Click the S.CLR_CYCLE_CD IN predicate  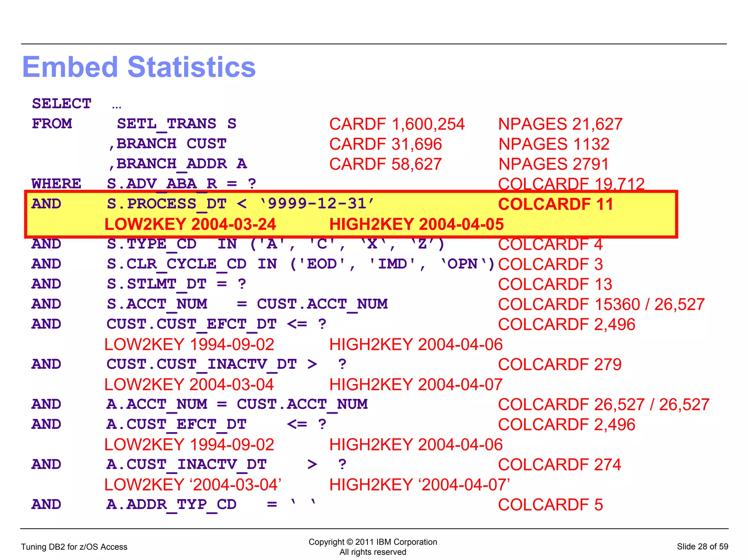pos(301,264)
